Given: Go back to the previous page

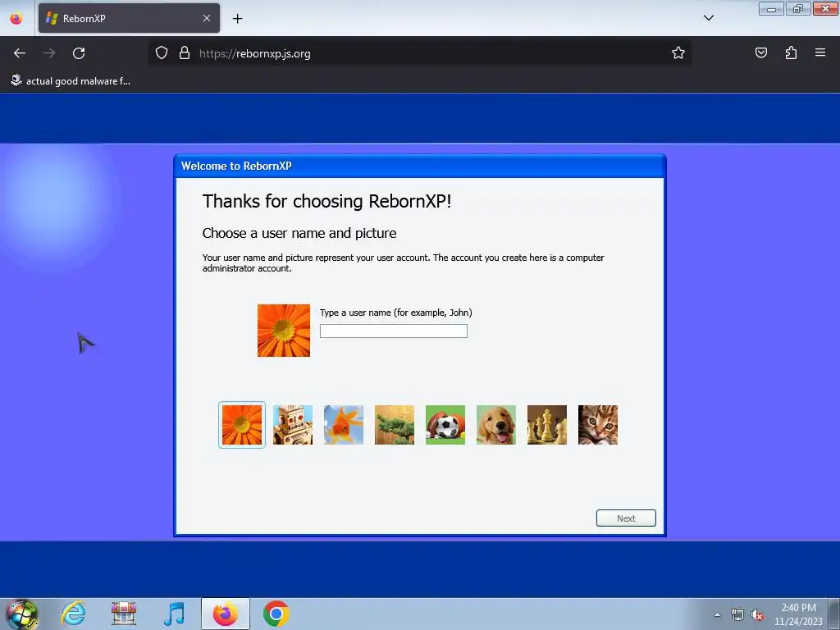Looking at the screenshot, I should click(x=20, y=53).
